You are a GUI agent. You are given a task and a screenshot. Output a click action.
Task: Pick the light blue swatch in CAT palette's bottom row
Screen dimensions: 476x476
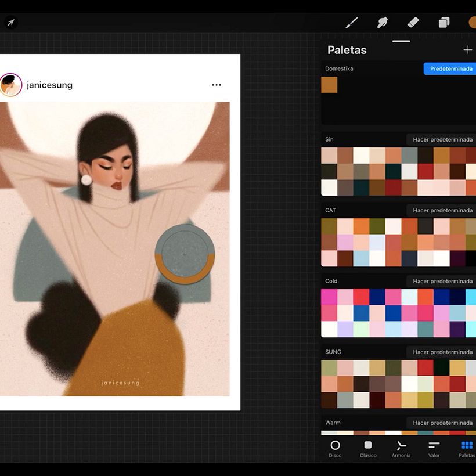coord(361,258)
